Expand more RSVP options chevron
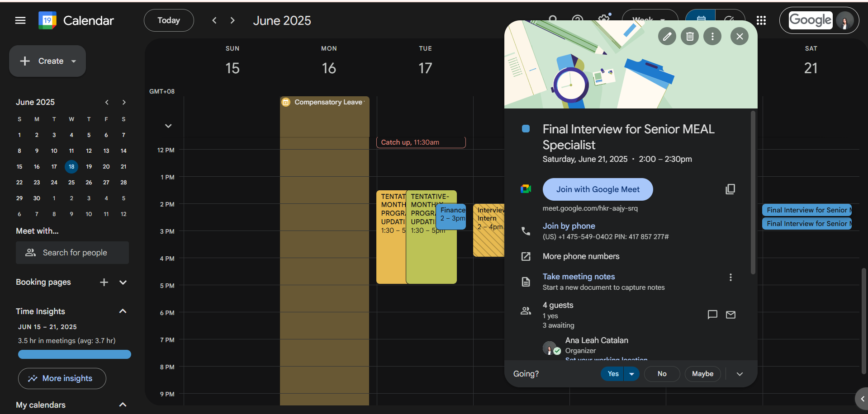868x414 pixels. 740,374
